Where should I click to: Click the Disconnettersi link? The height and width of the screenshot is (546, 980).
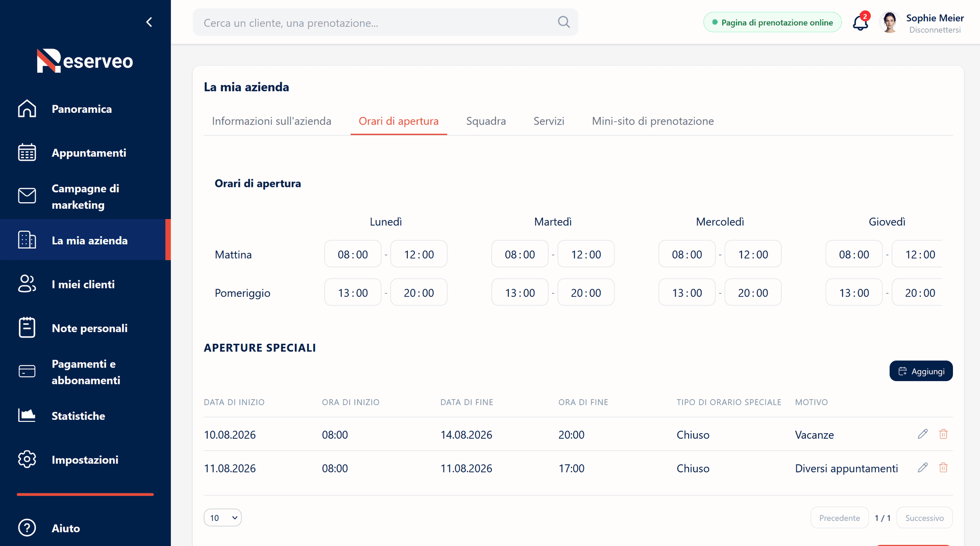tap(935, 30)
